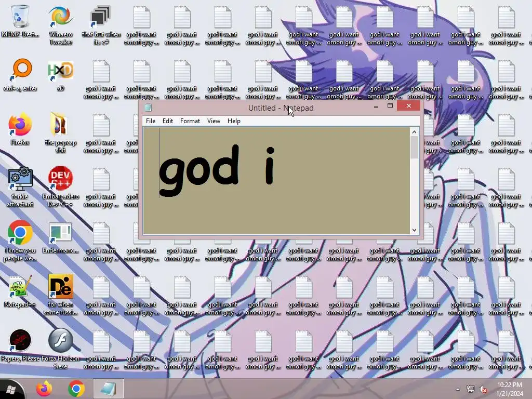Click the Untitled - Notepad title bar

[281, 108]
